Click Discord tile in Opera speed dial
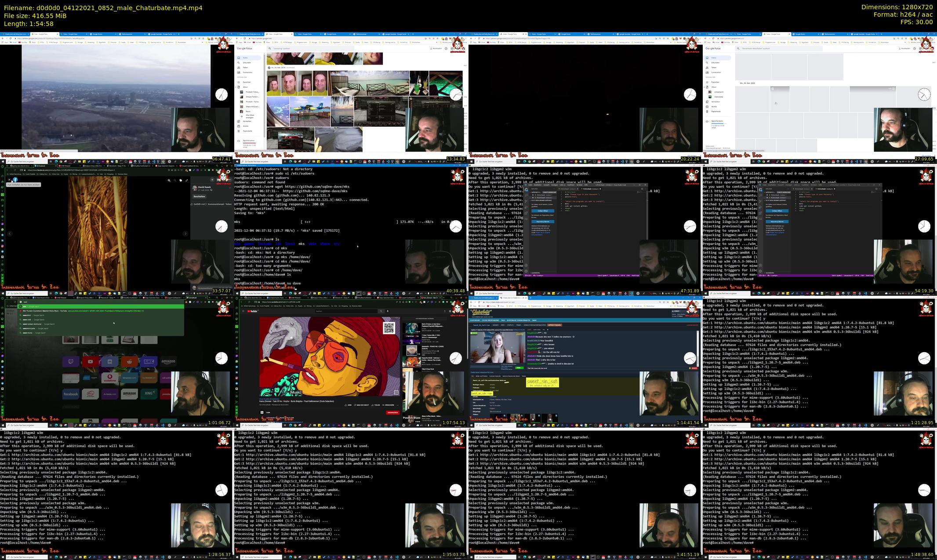 pos(110,361)
